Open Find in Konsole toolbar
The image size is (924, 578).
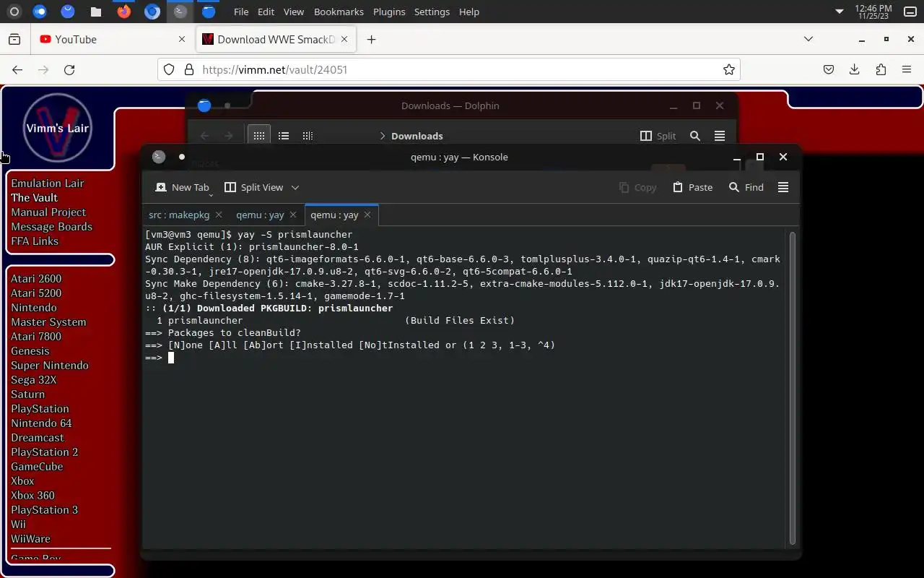coord(746,187)
